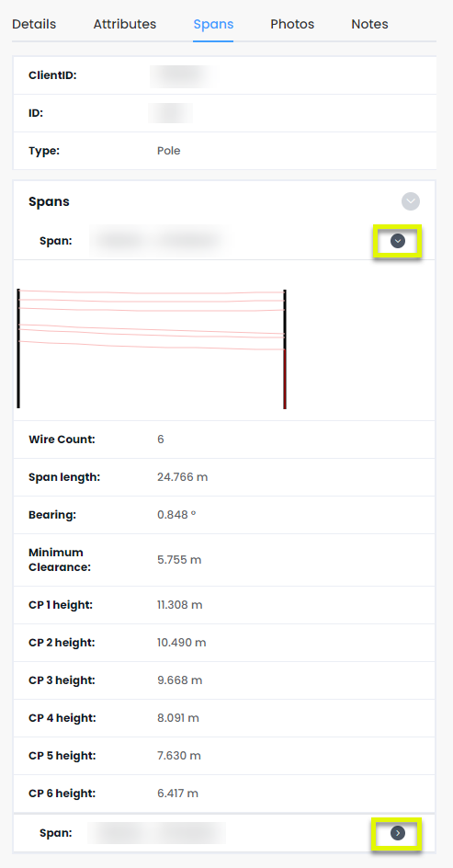Viewport: 453px width, 868px height.
Task: Select the Minimum Clearance 5.755 m value
Action: [x=179, y=560]
